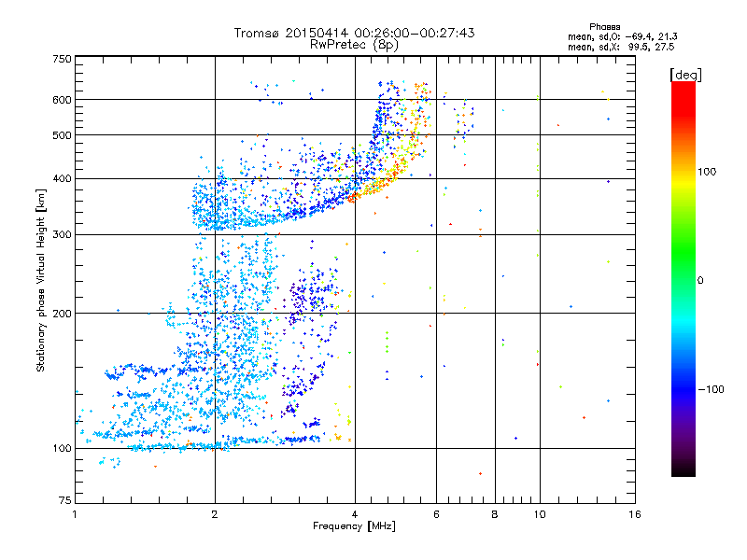
Task: Click the x-axis label '4'
Action: (355, 514)
